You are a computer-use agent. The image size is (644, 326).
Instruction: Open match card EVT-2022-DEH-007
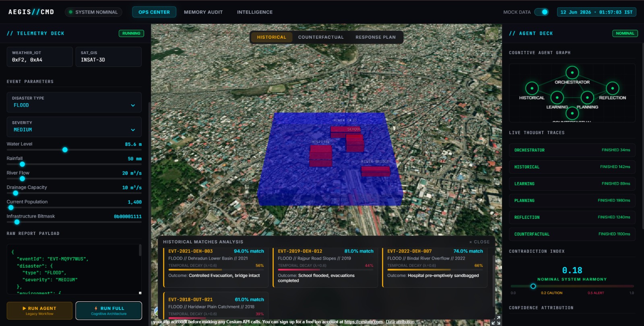(435, 267)
